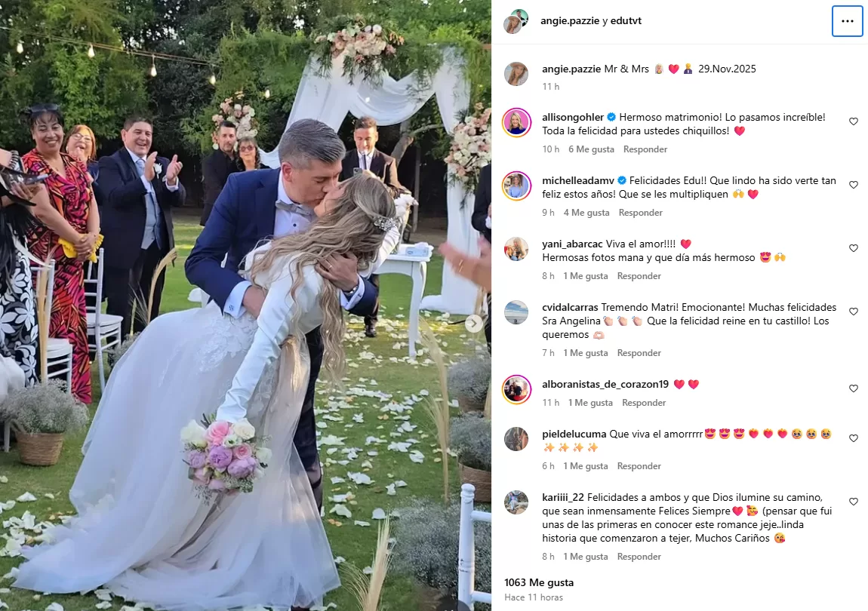Tap the heart beside kariiii_22's comment

(853, 502)
